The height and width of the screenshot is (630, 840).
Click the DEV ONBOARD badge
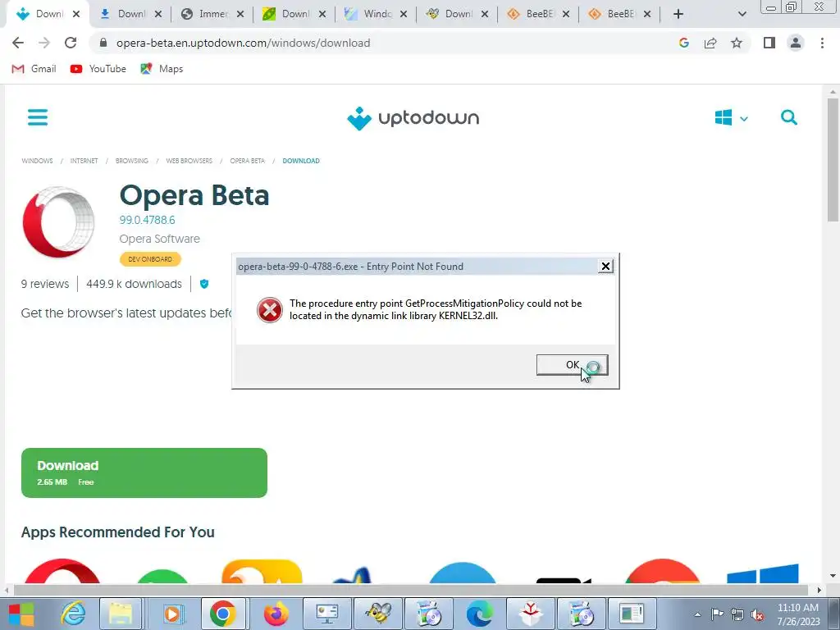click(150, 259)
